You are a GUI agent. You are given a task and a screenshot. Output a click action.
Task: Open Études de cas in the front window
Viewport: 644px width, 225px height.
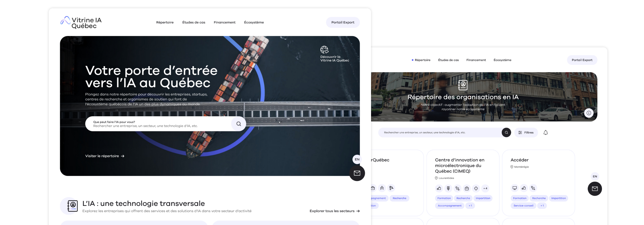(194, 22)
